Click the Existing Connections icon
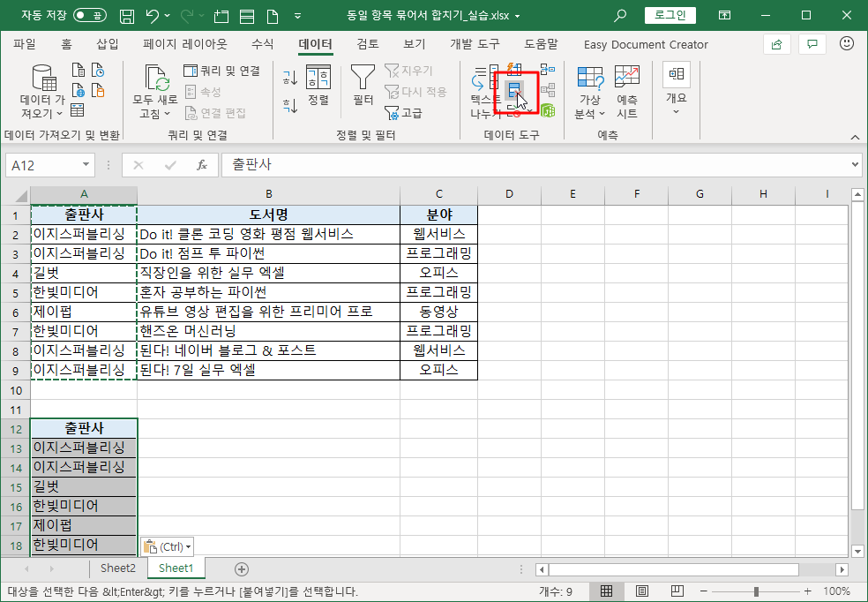Viewport: 868px width, 602px height. tap(98, 90)
